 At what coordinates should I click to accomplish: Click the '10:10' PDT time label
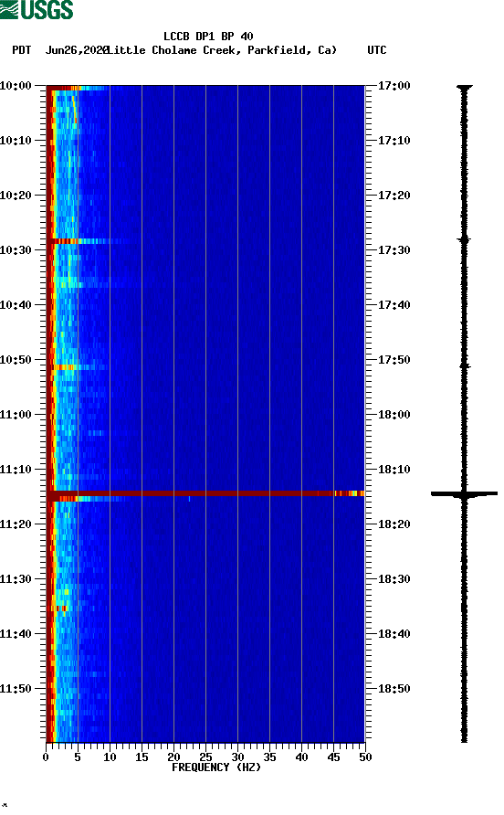[x=16, y=141]
